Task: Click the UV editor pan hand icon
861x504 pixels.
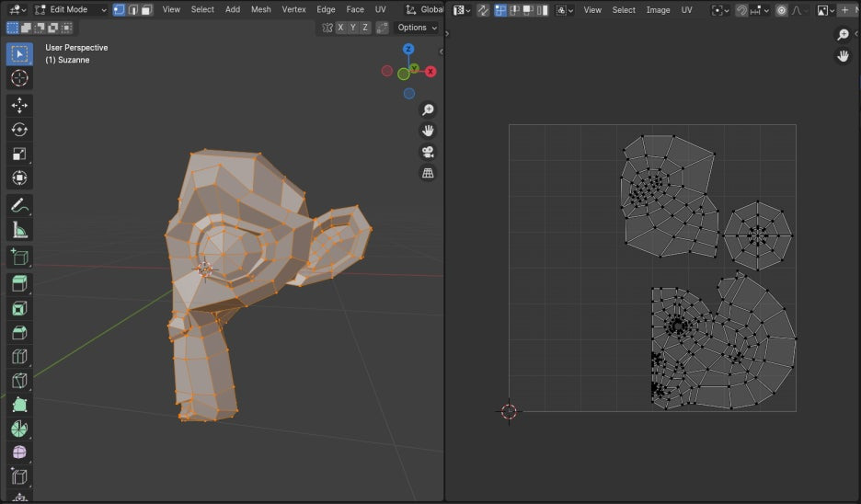Action: (843, 56)
